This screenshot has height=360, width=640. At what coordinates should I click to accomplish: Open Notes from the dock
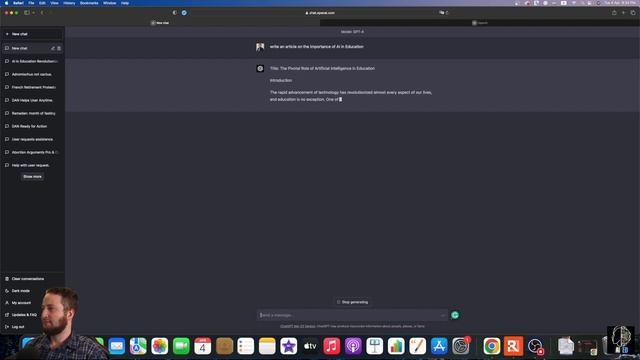coord(267,346)
